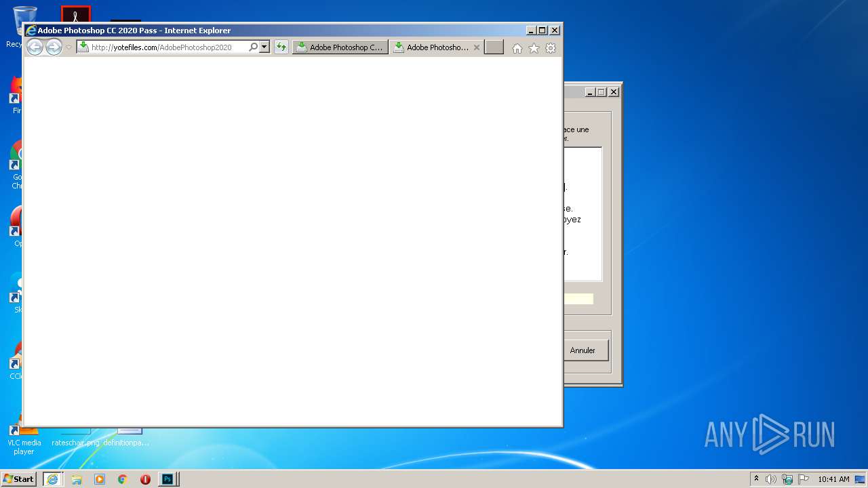Click the Internet Explorer Forward arrow

(54, 47)
